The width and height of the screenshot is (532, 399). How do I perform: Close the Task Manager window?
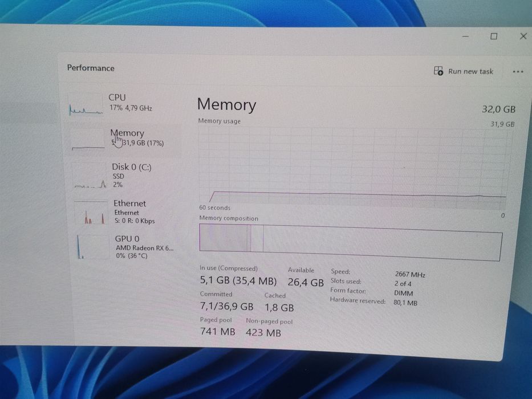click(523, 36)
